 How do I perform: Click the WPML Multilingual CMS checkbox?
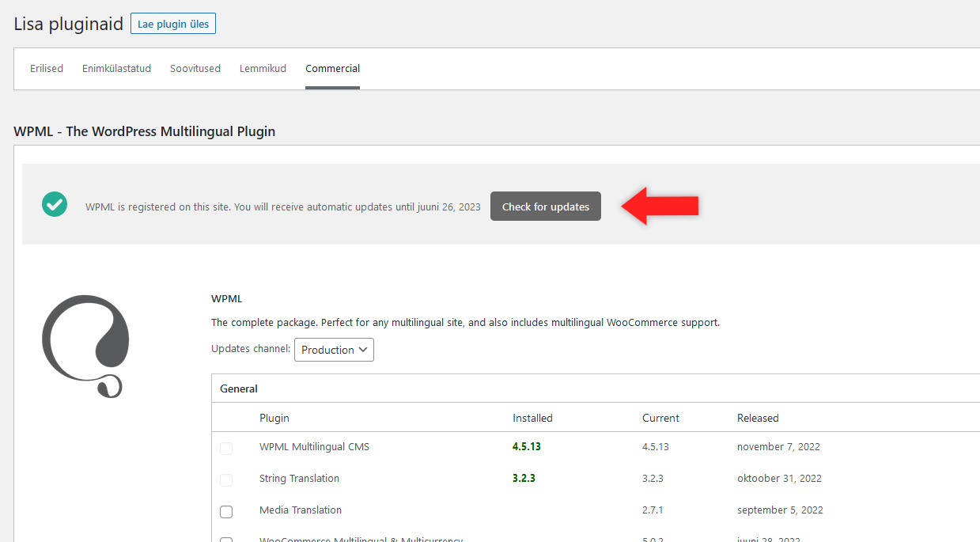[x=226, y=448]
